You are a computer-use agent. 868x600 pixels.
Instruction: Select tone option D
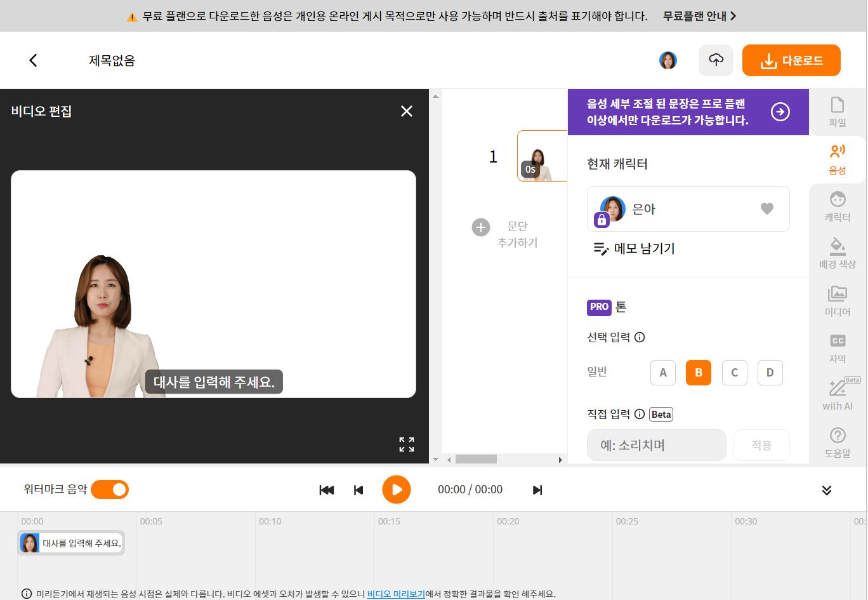(770, 373)
